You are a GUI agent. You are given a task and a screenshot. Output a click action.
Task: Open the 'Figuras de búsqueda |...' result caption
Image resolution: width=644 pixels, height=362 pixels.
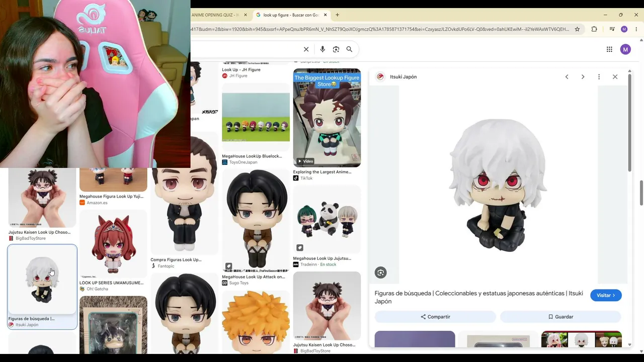click(32, 319)
